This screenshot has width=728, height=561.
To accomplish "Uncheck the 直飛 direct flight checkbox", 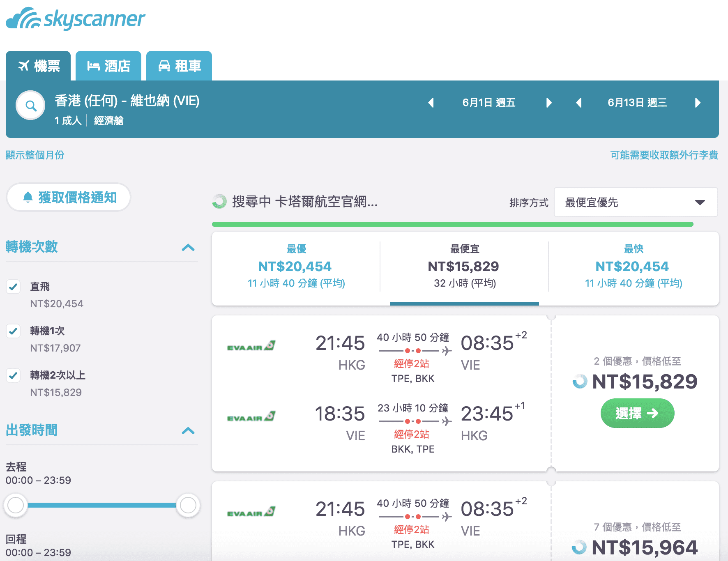I will pos(13,286).
